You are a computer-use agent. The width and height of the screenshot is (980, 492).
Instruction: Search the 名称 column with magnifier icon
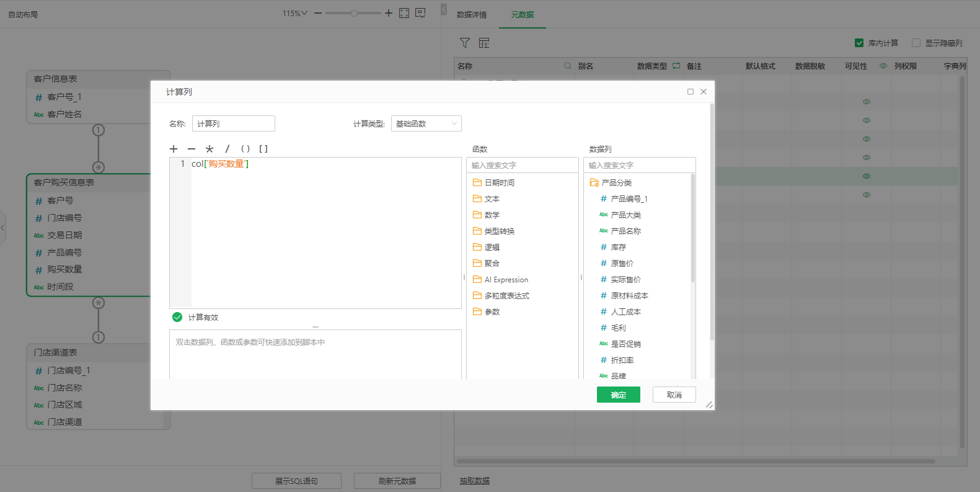[568, 66]
